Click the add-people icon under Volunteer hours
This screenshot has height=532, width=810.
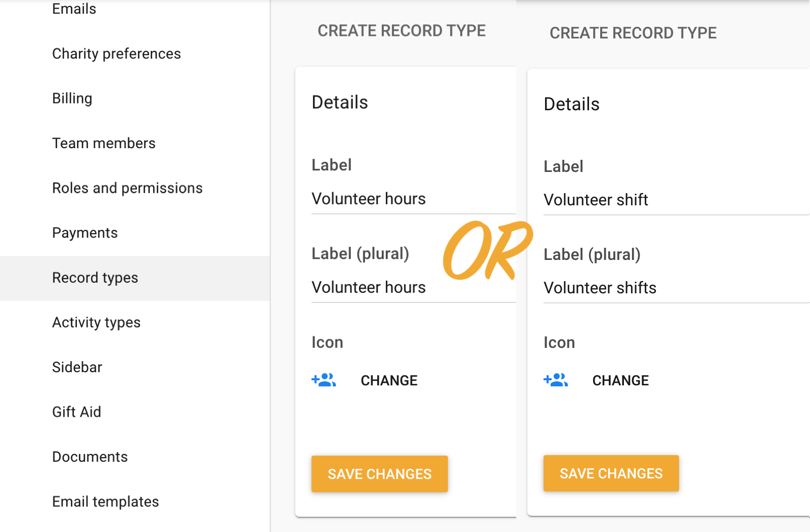coord(324,380)
